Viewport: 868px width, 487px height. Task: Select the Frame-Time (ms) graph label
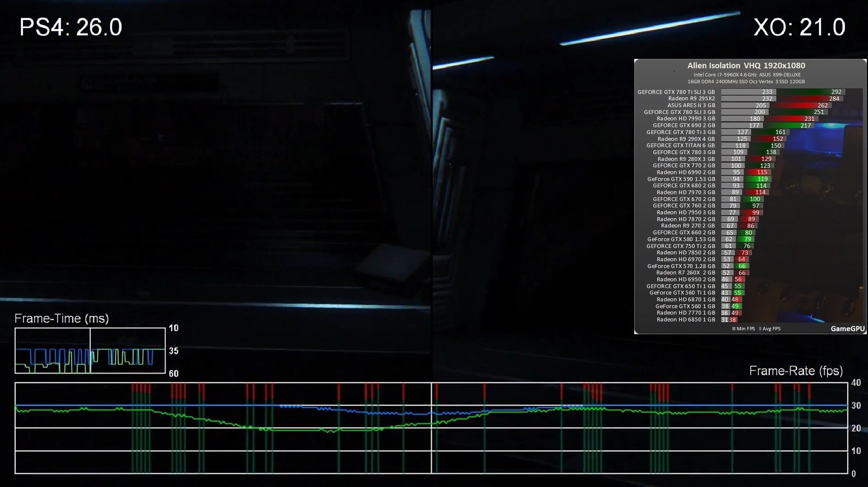tap(61, 318)
